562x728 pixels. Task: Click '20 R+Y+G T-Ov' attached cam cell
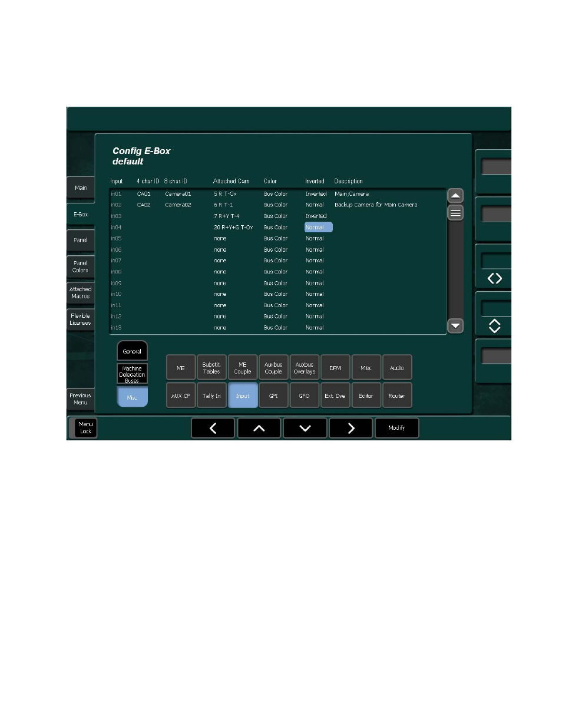pyautogui.click(x=233, y=228)
